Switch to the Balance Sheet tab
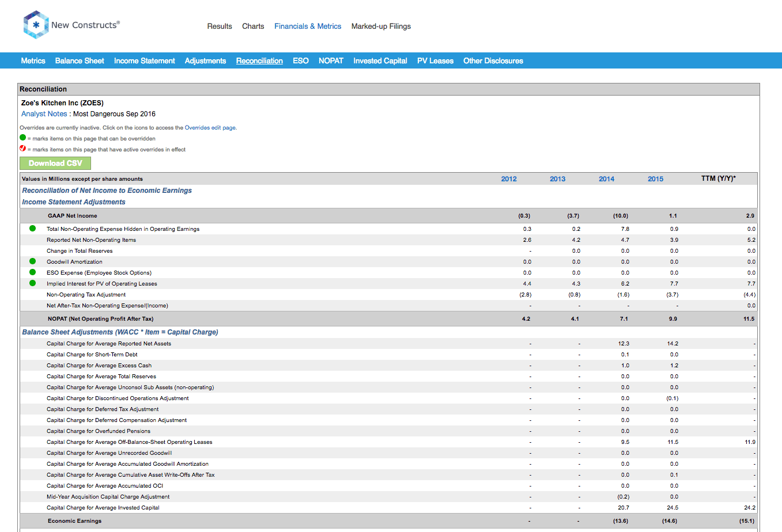The height and width of the screenshot is (532, 782). pyautogui.click(x=80, y=60)
